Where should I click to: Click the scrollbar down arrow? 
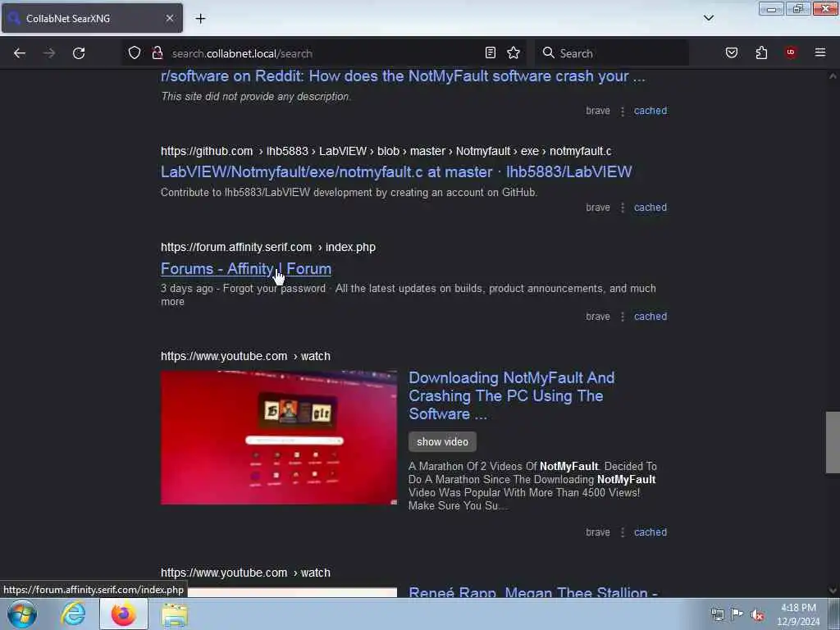pos(833,591)
